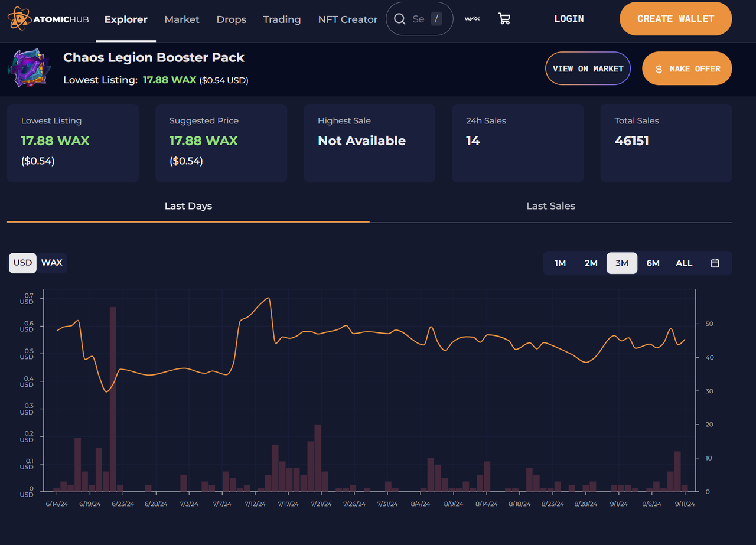The width and height of the screenshot is (756, 545).
Task: Click the tallest volume bar near 6/23/24
Action: point(113,399)
